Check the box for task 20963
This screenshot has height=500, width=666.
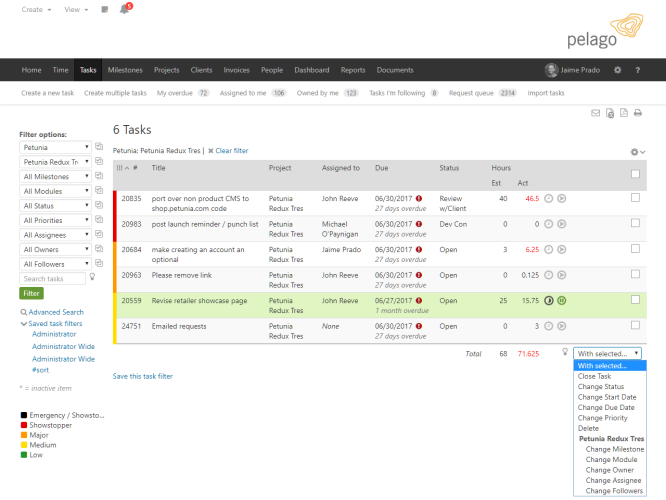pyautogui.click(x=635, y=274)
